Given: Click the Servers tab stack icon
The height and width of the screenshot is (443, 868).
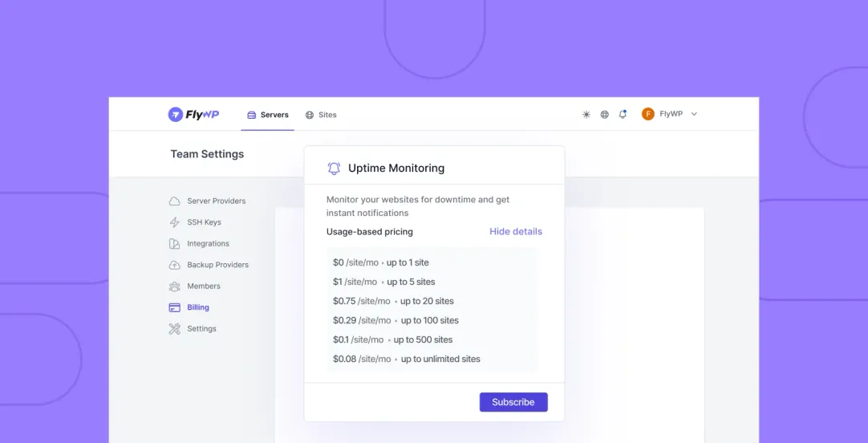Looking at the screenshot, I should pyautogui.click(x=251, y=116).
